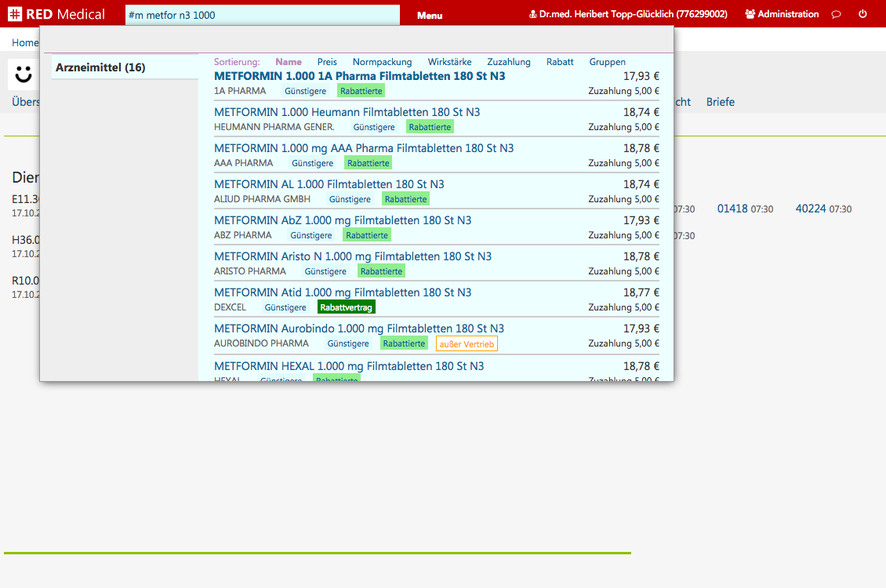Click Rabattierte for ARISTO PHARMA
Screen dimensions: 886x588
pos(381,272)
